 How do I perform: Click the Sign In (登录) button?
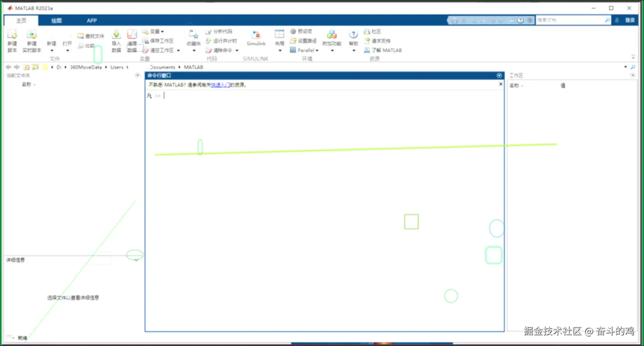tap(630, 20)
